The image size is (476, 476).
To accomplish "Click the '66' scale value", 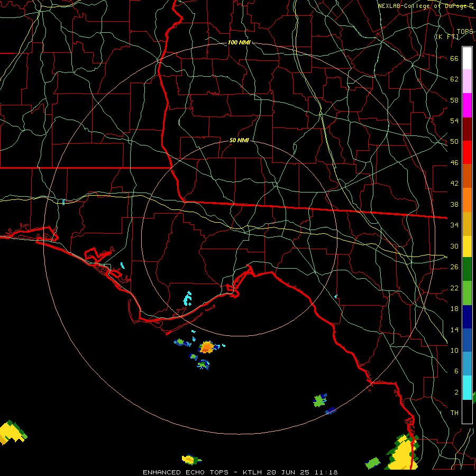I will pos(454,58).
